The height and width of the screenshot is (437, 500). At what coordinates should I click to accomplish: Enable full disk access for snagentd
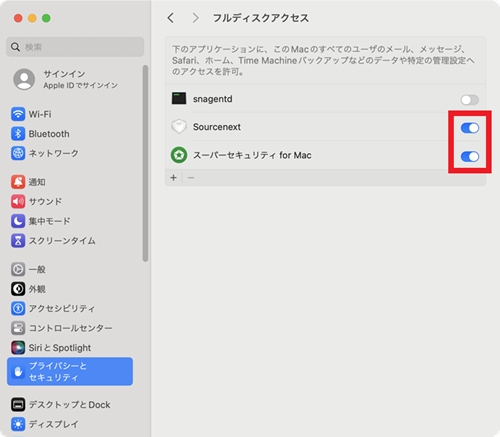click(470, 100)
